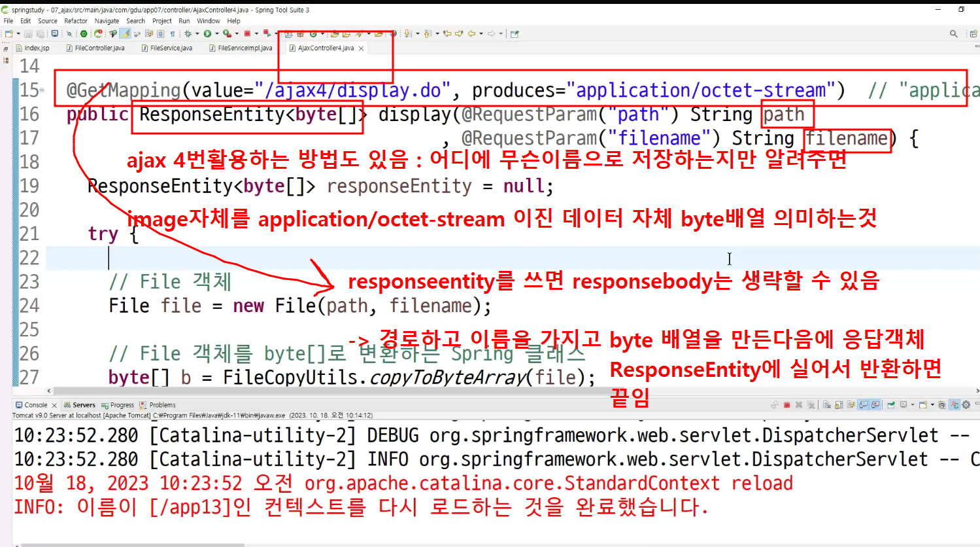Close the AjaxController4.java editor tab
Viewport: 980px width, 547px height.
tap(361, 48)
